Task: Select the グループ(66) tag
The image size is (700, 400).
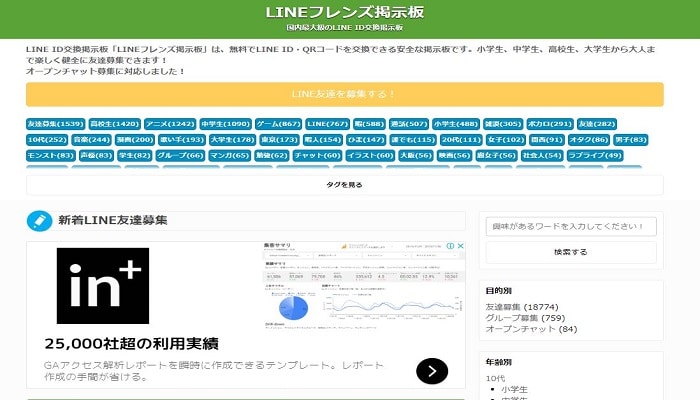Action: [x=180, y=155]
